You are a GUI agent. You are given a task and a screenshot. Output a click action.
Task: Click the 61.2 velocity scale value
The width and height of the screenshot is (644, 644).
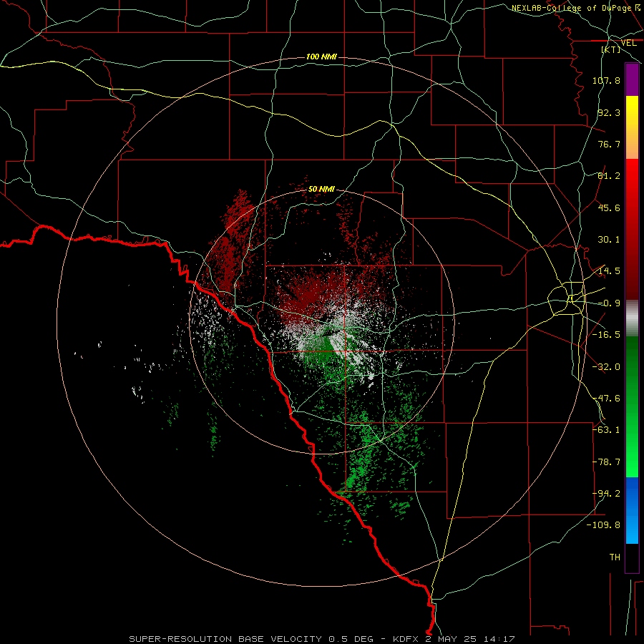(609, 176)
